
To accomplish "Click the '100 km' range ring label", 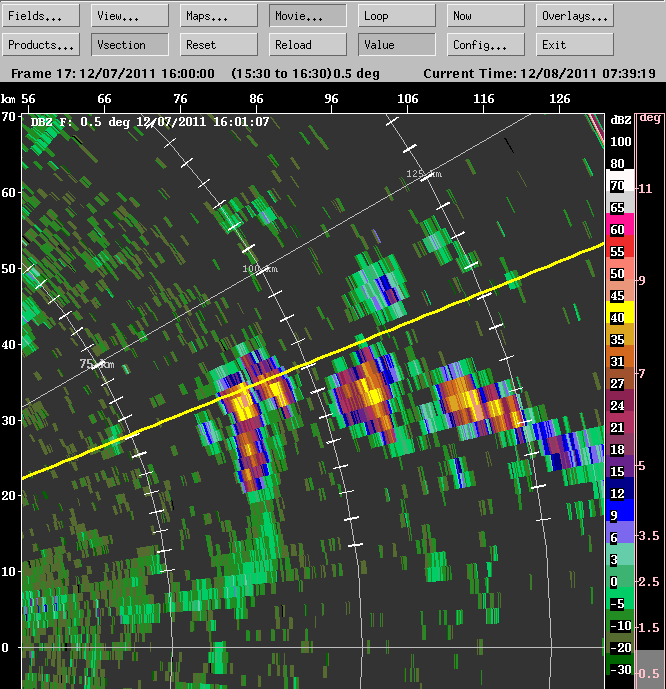I will click(260, 268).
